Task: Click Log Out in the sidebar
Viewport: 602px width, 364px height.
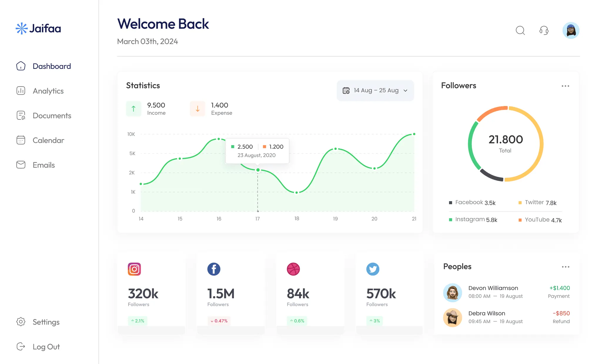Action: tap(46, 347)
